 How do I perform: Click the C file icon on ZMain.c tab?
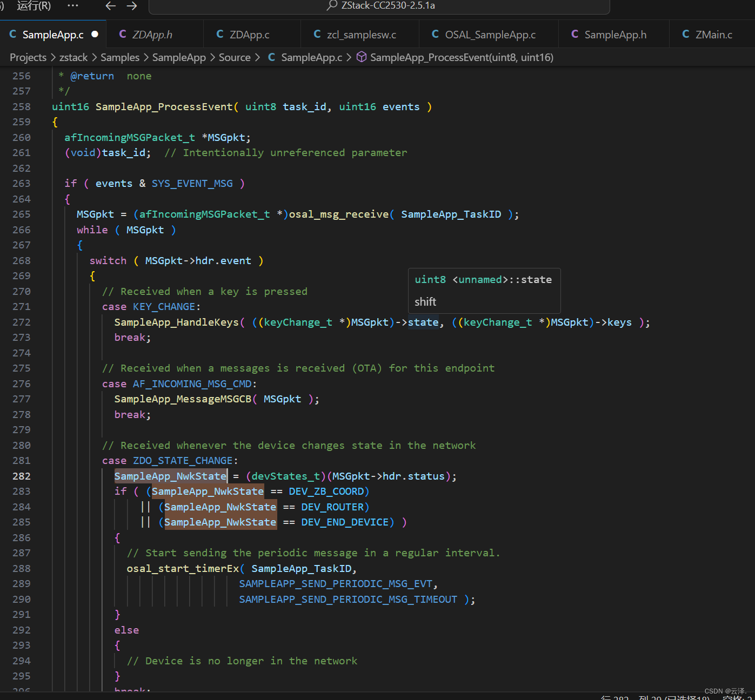point(686,34)
